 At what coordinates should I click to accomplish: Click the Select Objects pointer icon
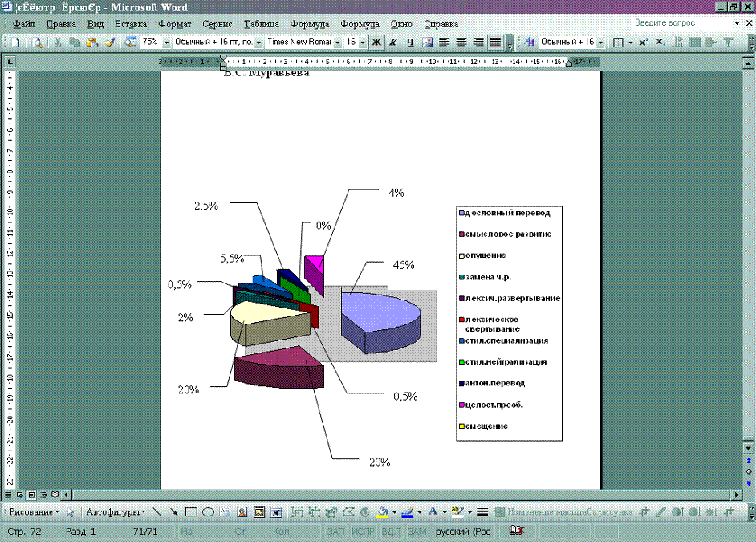coord(71,511)
